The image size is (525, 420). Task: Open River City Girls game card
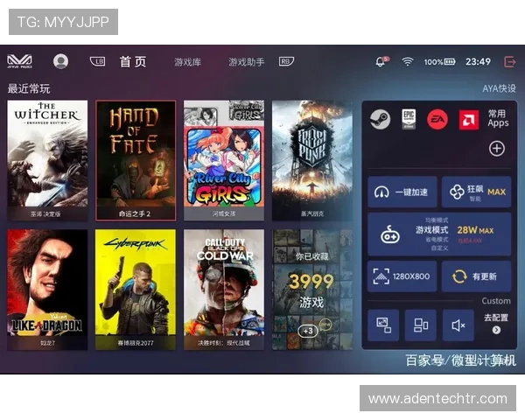[x=224, y=160]
